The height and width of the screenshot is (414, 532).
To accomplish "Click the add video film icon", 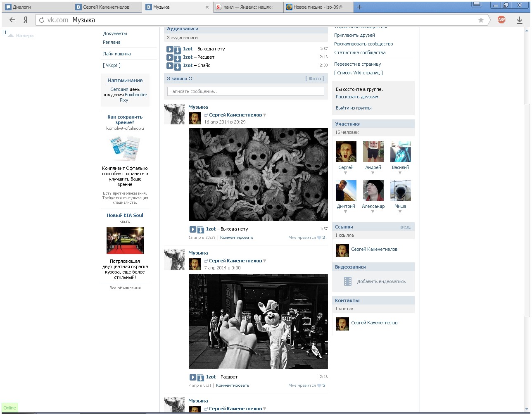I will click(348, 281).
